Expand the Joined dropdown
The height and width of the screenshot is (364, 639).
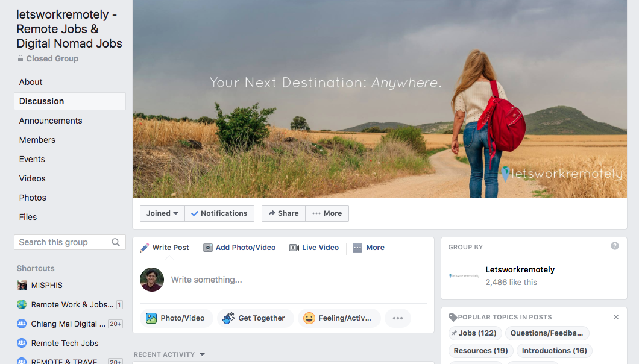pos(162,213)
